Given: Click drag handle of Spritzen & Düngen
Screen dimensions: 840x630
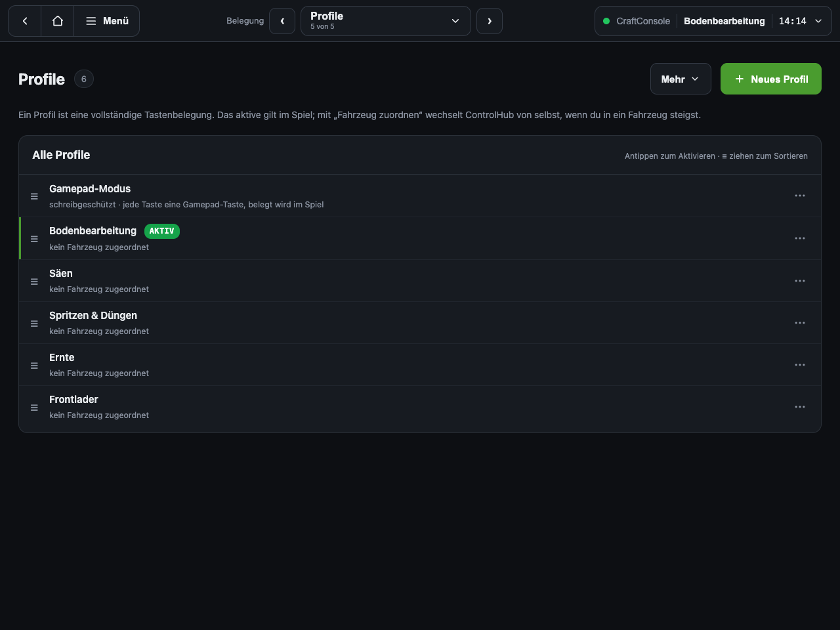Looking at the screenshot, I should pos(34,324).
